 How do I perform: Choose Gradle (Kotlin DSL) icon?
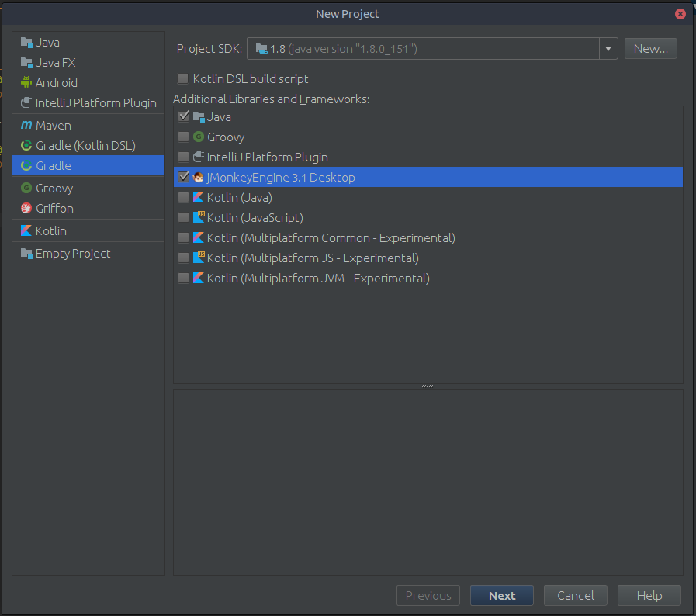pyautogui.click(x=26, y=146)
